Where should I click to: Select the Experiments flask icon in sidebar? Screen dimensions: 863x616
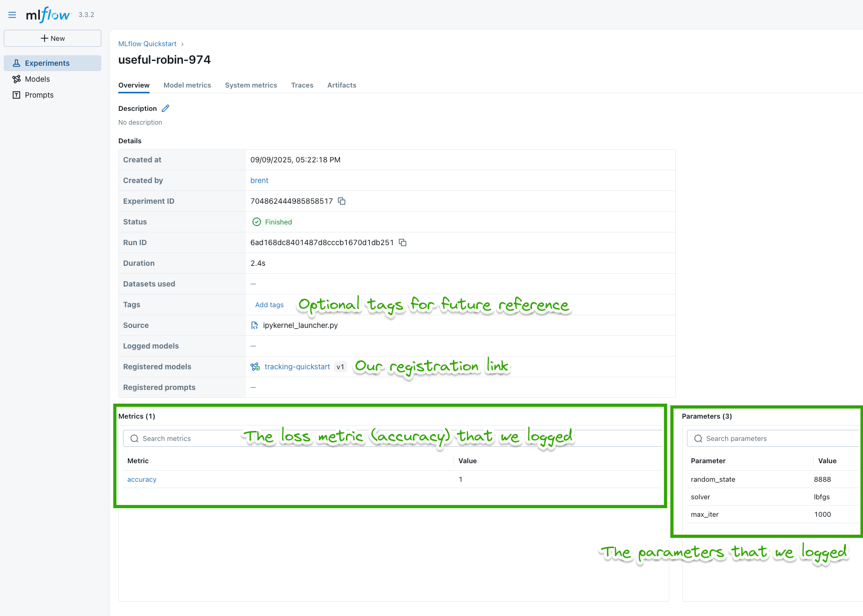[x=16, y=63]
